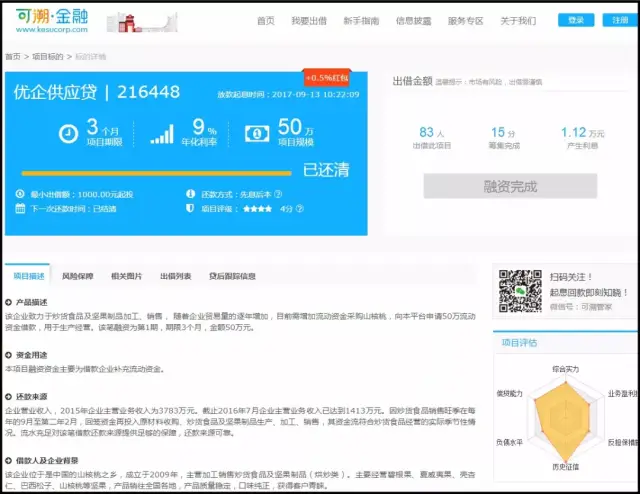This screenshot has width=640, height=494.
Task: Open the 服务专区 navigation item
Action: 465,20
